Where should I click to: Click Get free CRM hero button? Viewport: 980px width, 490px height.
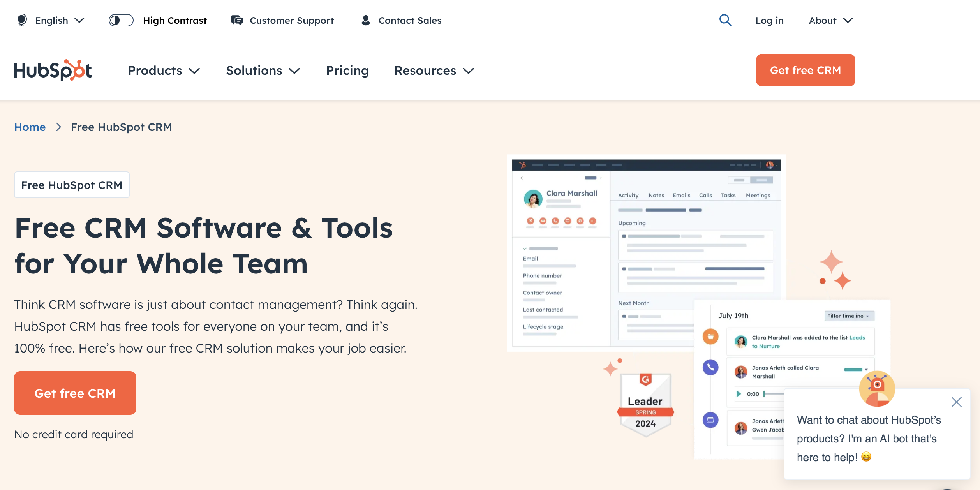click(x=75, y=393)
